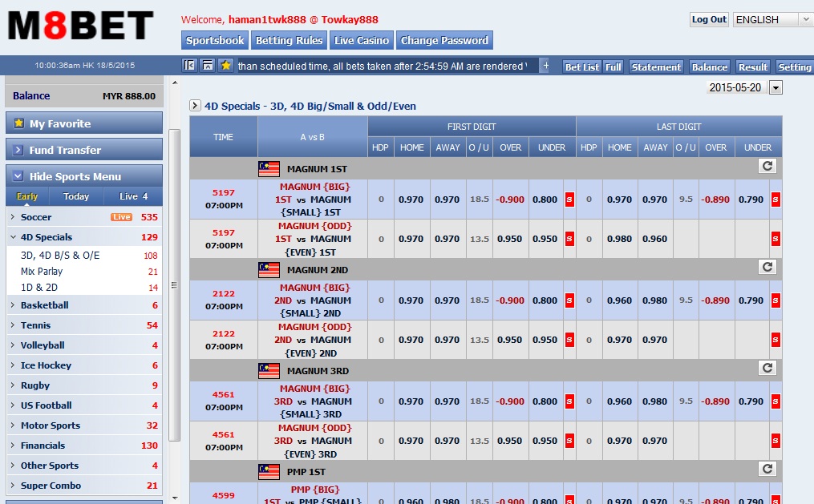Image resolution: width=814 pixels, height=504 pixels.
Task: Click the Full bet list button
Action: coord(613,67)
